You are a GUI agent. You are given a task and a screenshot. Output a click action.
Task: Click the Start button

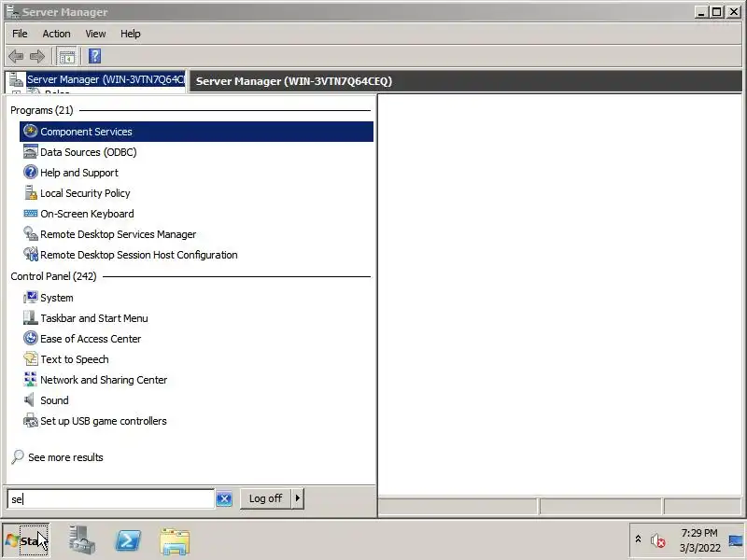[26, 540]
